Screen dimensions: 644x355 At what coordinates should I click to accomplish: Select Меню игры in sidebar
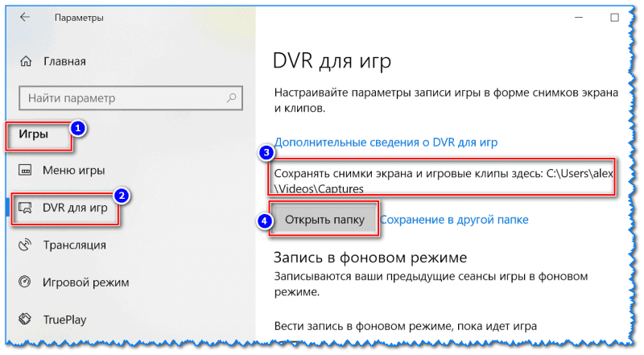tap(73, 170)
